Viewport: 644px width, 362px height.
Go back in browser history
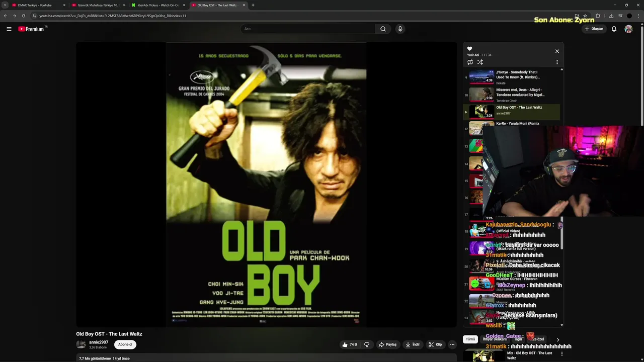coord(5,16)
